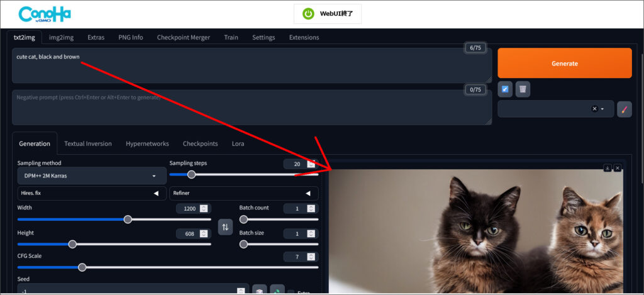
Task: Click the 0/75 negative token counter
Action: point(475,89)
